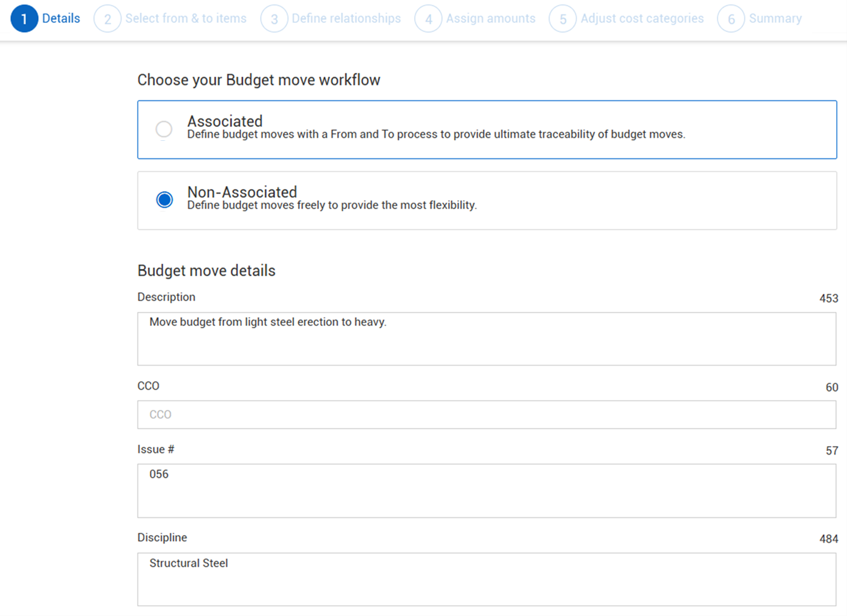Switch to Adjust cost categories label
Screen dimensions: 847x616
coord(641,19)
